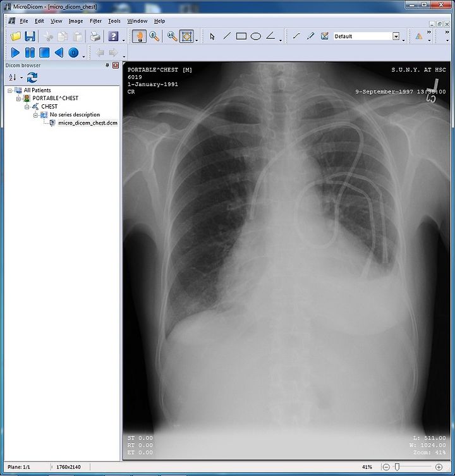
Task: Select the curve drawing tool
Action: pyautogui.click(x=296, y=36)
